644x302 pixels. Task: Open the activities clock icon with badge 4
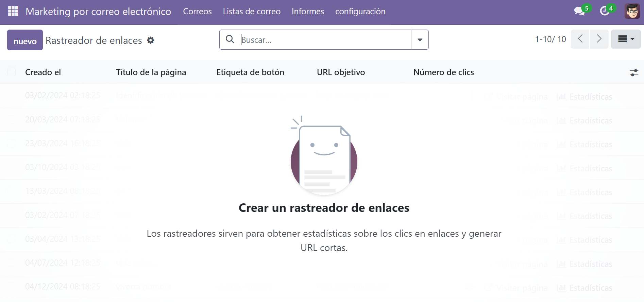coord(605,11)
